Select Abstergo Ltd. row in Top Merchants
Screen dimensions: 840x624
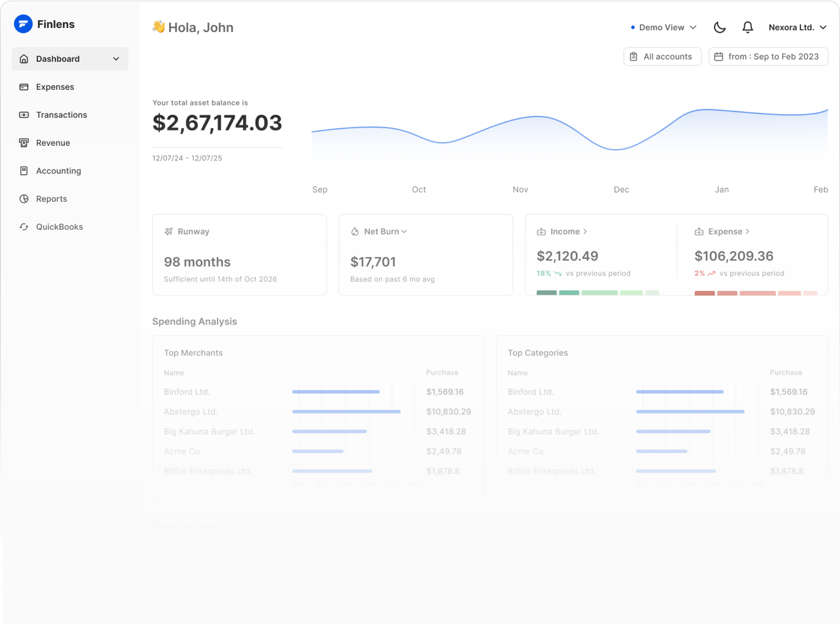191,412
